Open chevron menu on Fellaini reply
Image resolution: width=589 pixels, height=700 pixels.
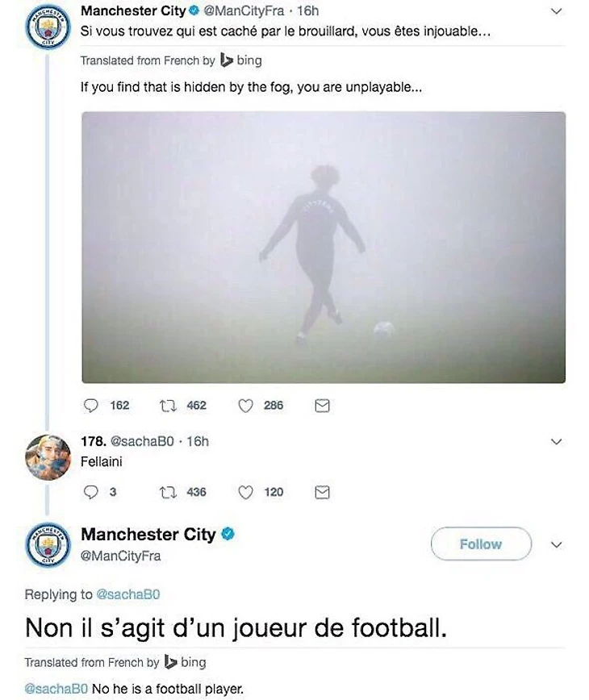557,442
